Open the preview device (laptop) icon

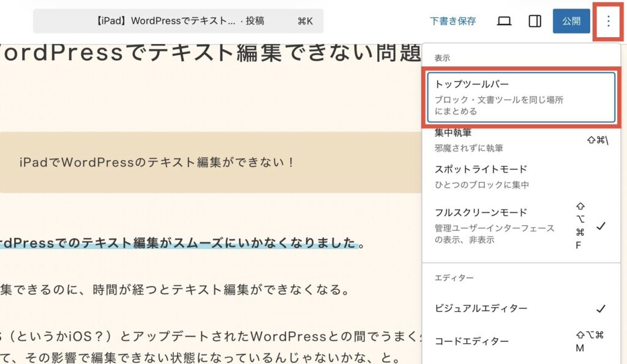[x=504, y=21]
